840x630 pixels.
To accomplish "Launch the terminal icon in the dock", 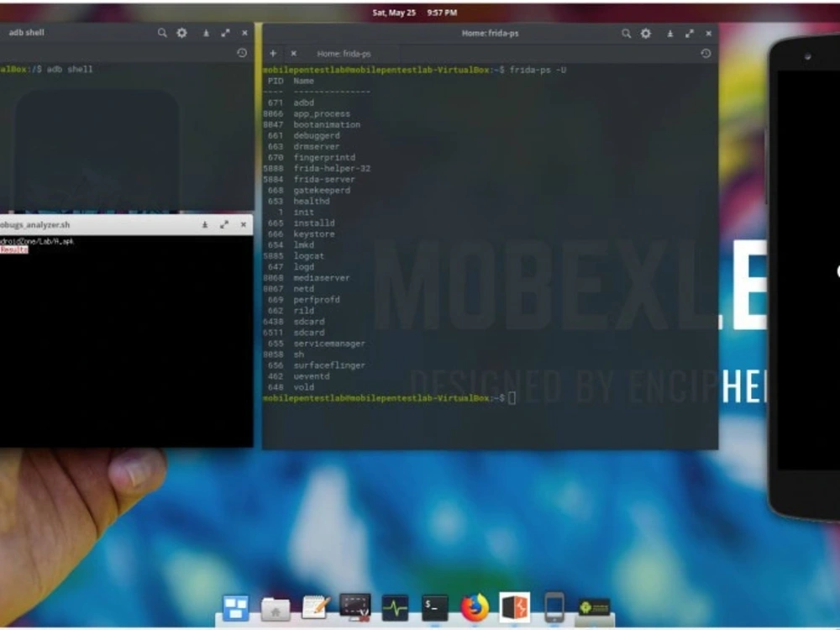I will click(x=435, y=608).
